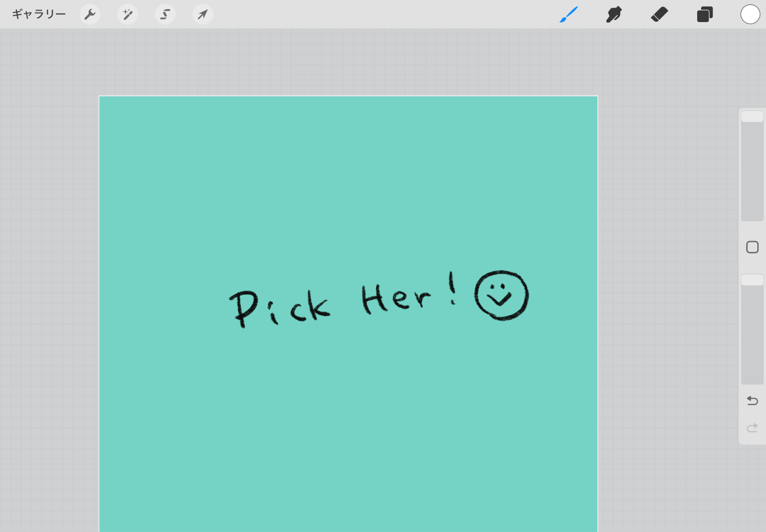
Task: Click the middle of the brush size slider track
Action: [x=752, y=166]
